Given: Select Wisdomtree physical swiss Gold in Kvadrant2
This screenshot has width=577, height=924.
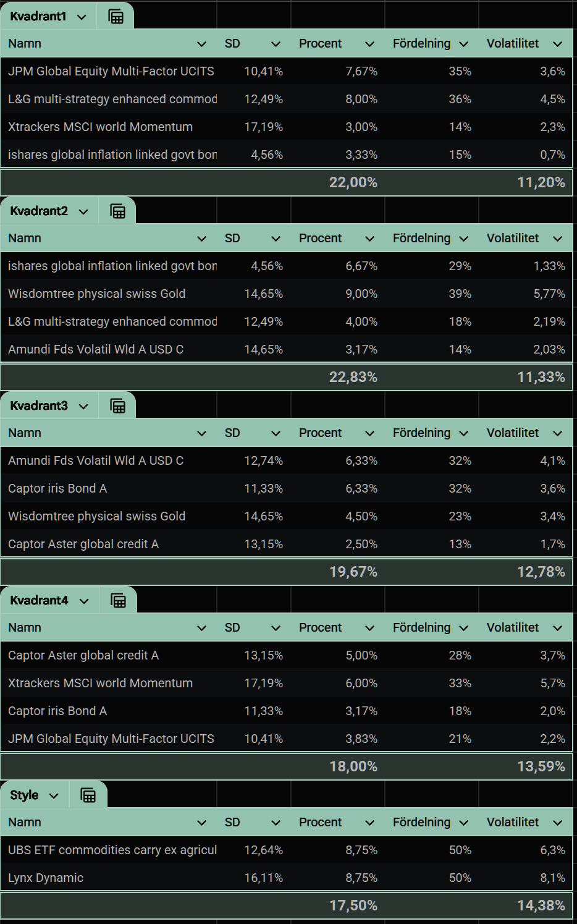Looking at the screenshot, I should [96, 294].
